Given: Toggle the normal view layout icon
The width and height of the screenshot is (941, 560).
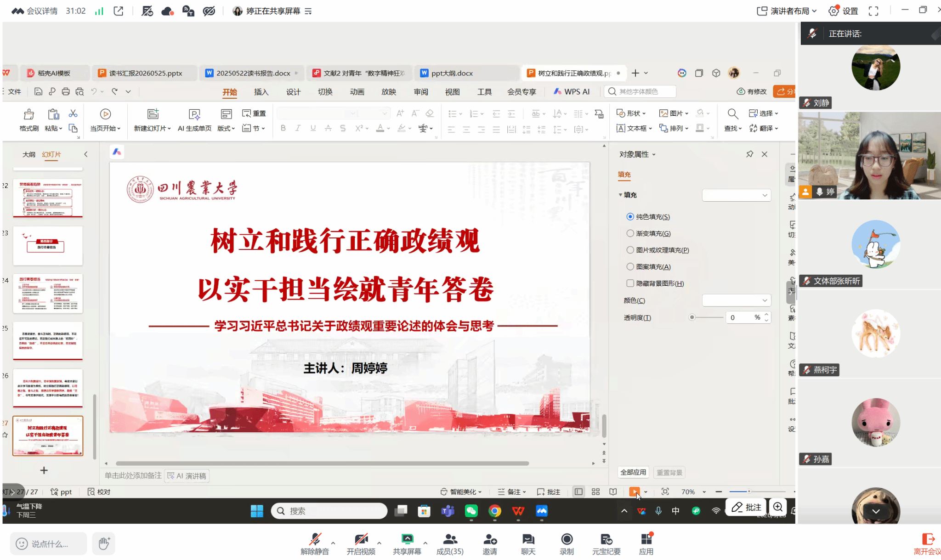Looking at the screenshot, I should [578, 492].
